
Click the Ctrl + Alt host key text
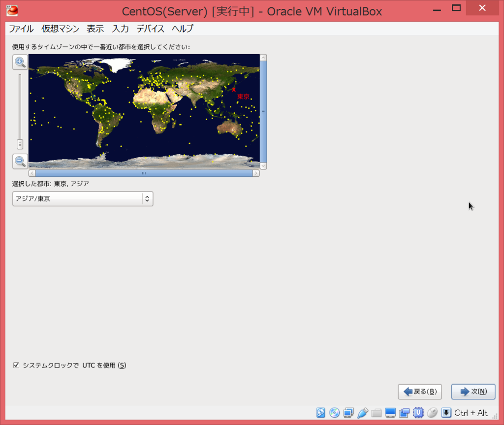click(471, 413)
